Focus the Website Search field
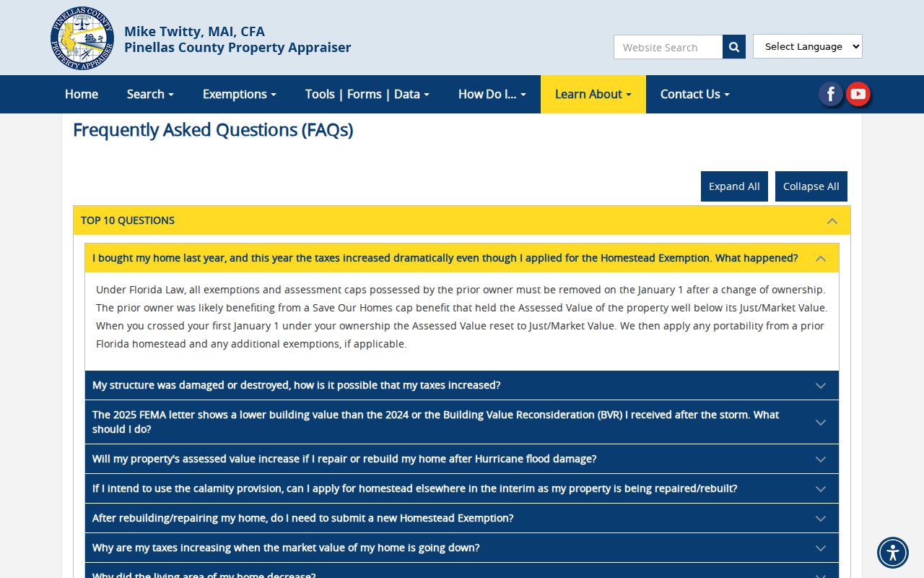The image size is (924, 578). [668, 47]
